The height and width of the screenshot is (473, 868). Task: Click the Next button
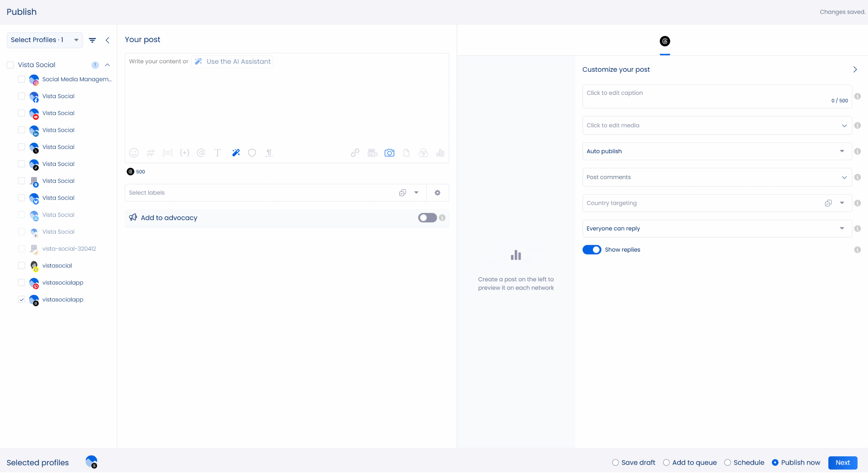coord(843,462)
